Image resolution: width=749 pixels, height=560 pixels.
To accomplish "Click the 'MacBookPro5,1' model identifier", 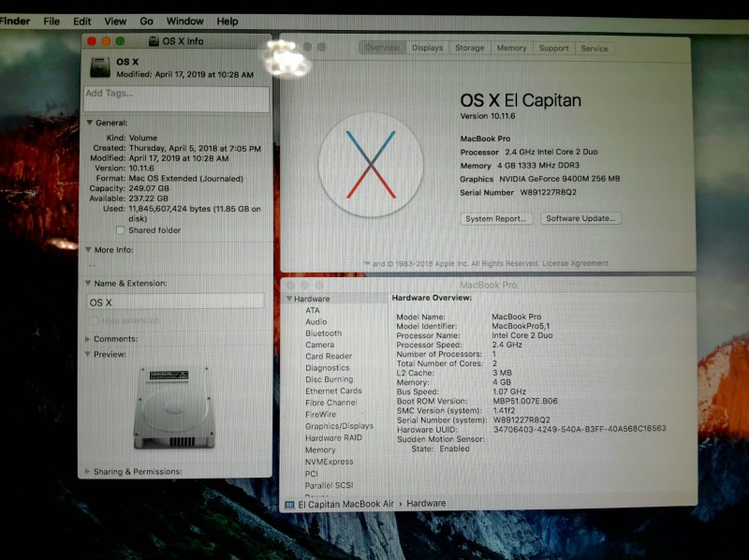I will pos(521,326).
